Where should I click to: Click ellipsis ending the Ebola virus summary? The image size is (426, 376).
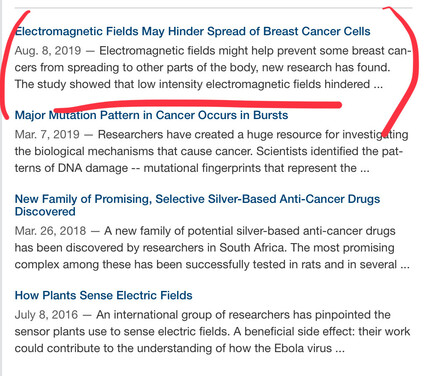[x=340, y=349]
